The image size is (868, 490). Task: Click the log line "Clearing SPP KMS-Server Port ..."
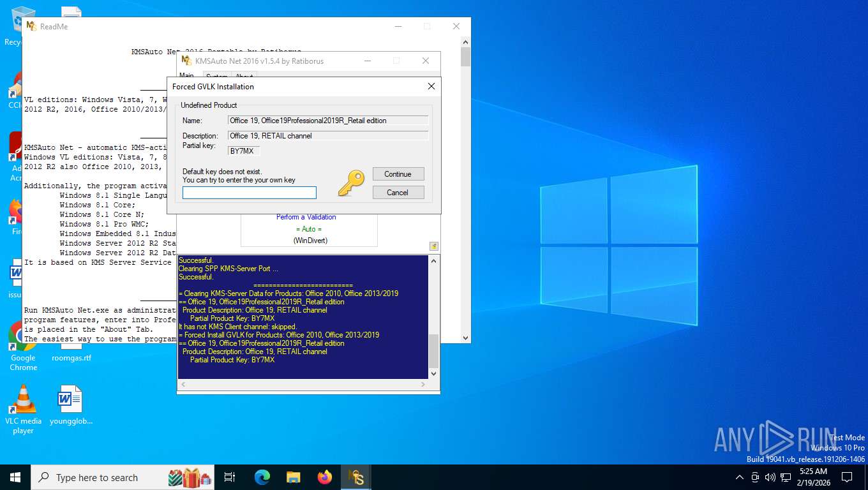pos(228,269)
